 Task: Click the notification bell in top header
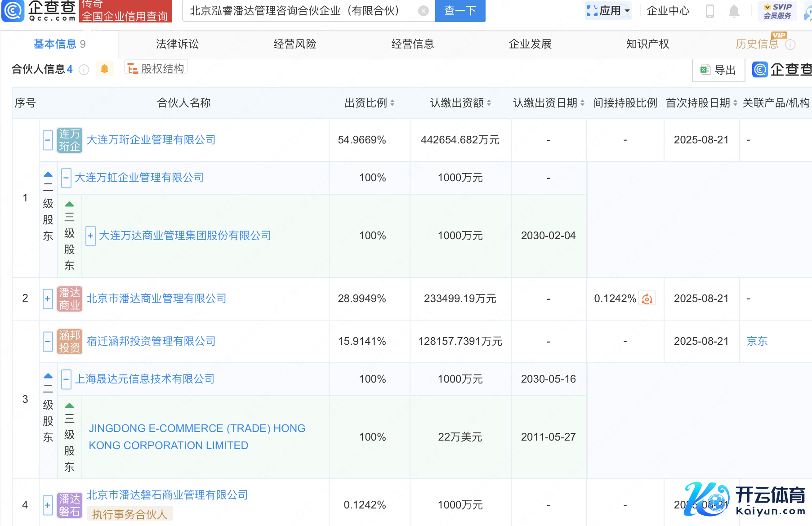pos(734,11)
